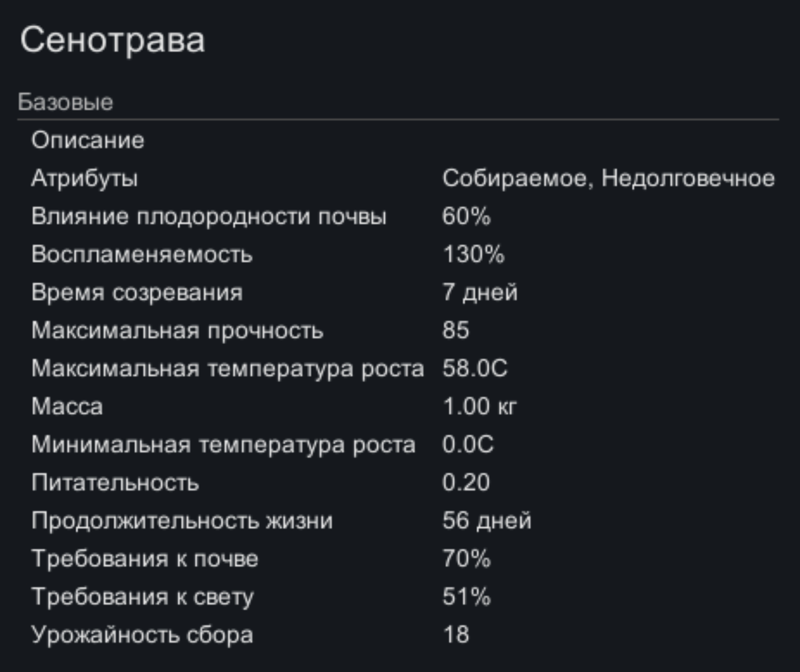Image resolution: width=800 pixels, height=672 pixels.
Task: Click the Максимальная температура роста label
Action: 228,369
